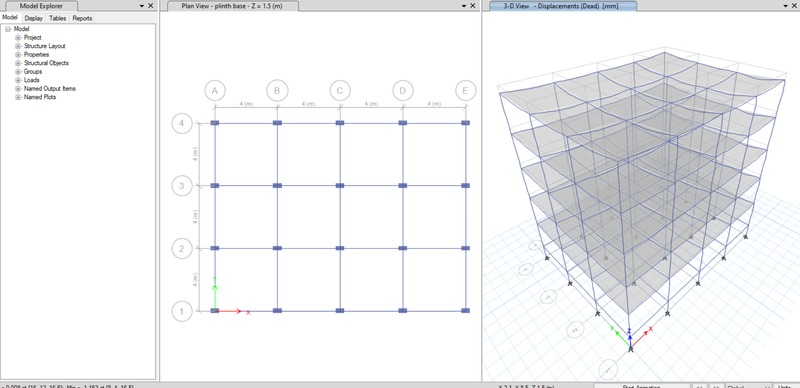Open the Global coordinate system dropdown
This screenshot has width=800, height=388.
(x=748, y=386)
